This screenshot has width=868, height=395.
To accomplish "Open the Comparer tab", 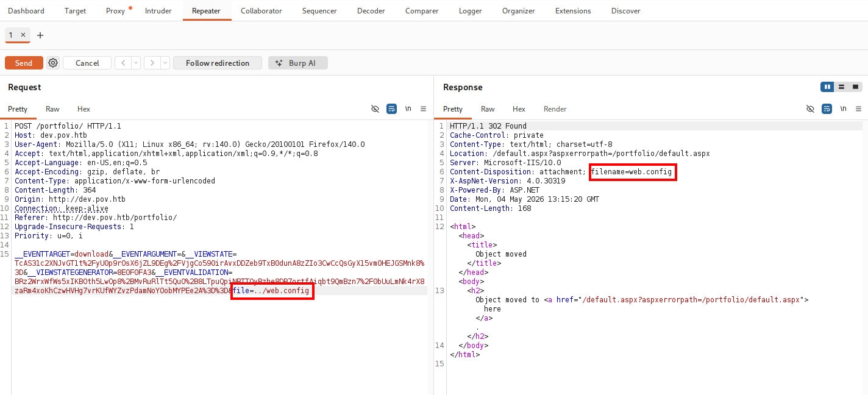I will coord(422,10).
